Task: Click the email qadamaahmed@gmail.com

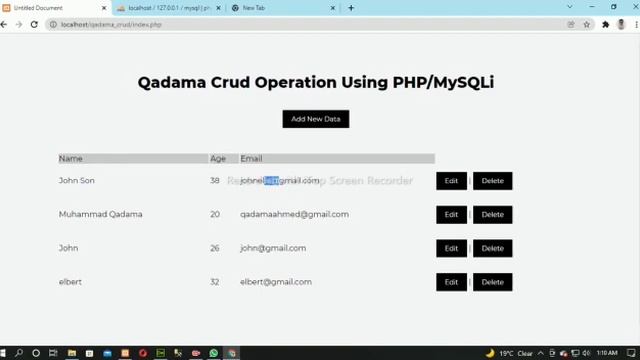Action: [294, 214]
